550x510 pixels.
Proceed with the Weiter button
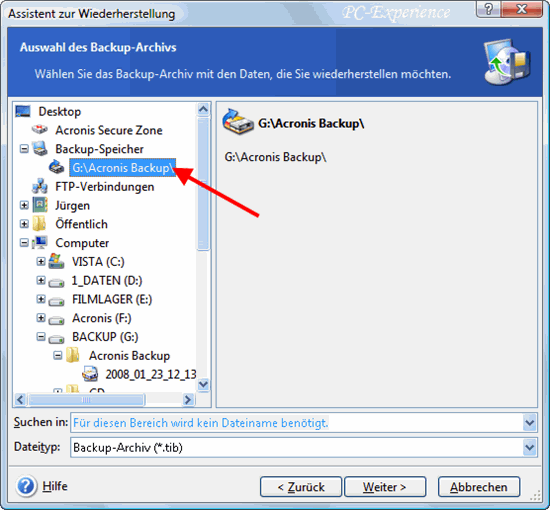coord(385,487)
